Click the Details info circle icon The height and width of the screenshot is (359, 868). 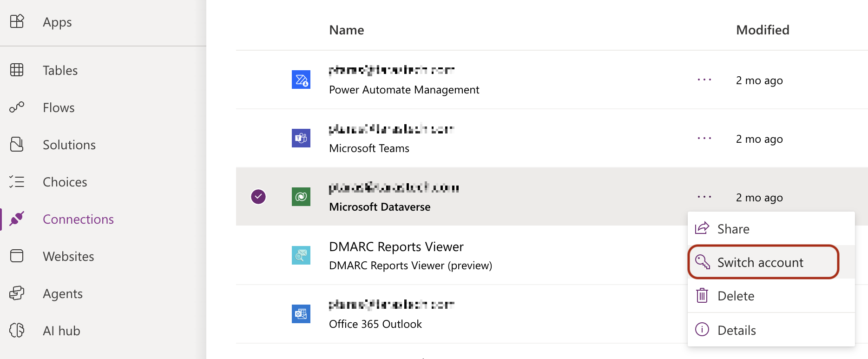tap(702, 329)
